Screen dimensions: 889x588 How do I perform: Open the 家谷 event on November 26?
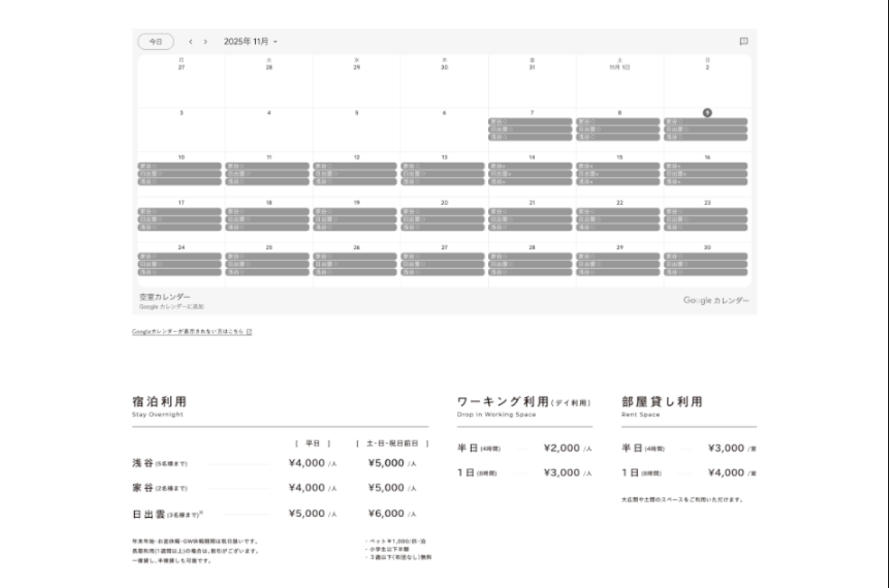point(356,257)
